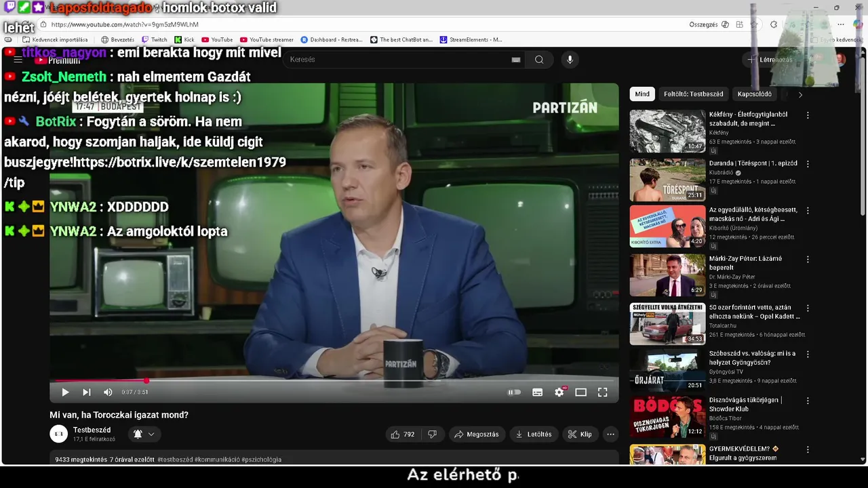Create a clip with Klip button
The image size is (868, 488).
coord(580,434)
